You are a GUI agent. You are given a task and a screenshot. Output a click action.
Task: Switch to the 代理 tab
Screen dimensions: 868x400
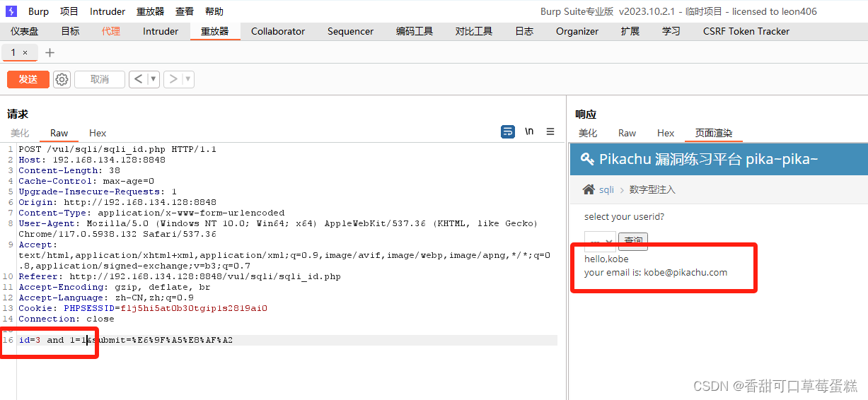point(111,31)
